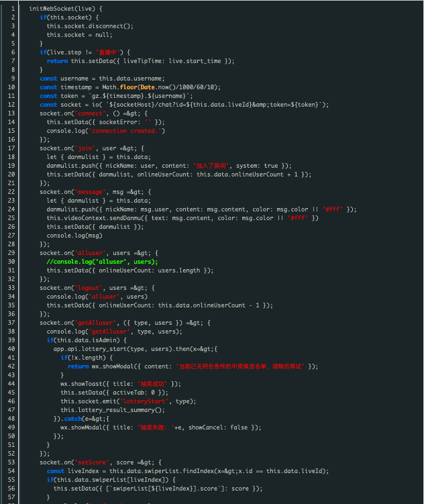Click 'const username = this.data.username;'
The image size is (426, 504).
(102, 79)
